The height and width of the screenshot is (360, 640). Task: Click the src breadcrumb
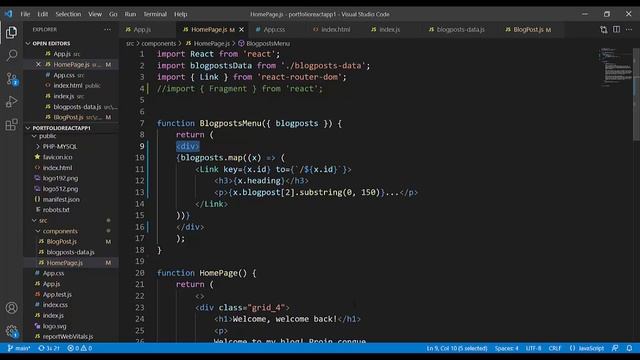130,43
